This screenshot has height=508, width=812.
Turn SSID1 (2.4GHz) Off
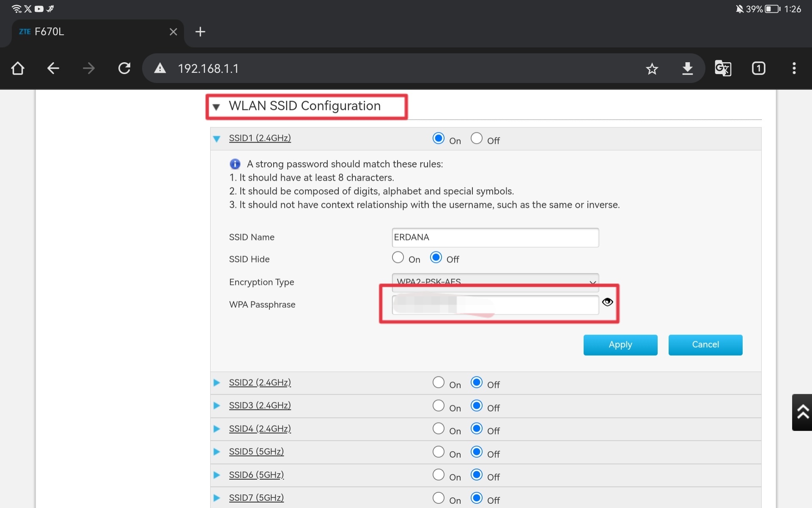(477, 138)
